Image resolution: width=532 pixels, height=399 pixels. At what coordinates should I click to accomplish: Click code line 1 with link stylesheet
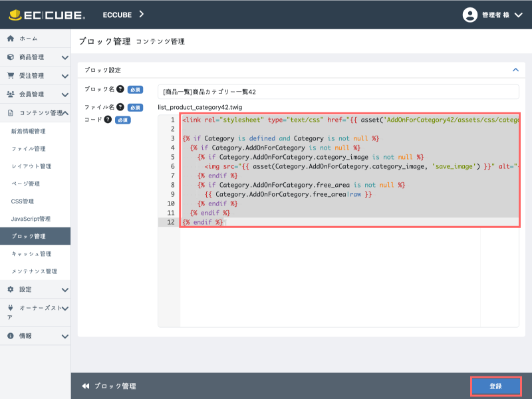click(350, 120)
